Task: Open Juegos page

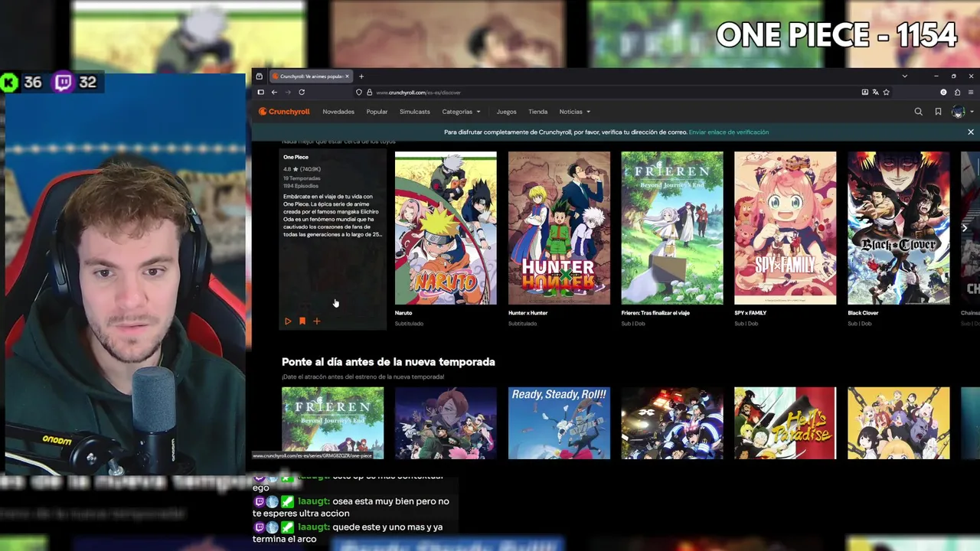Action: [x=506, y=112]
